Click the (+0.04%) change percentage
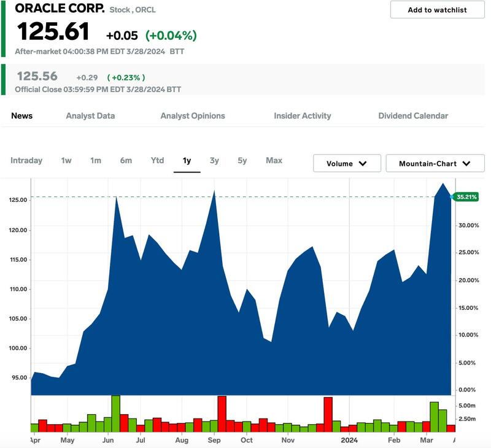This screenshot has width=491, height=448. (x=171, y=36)
